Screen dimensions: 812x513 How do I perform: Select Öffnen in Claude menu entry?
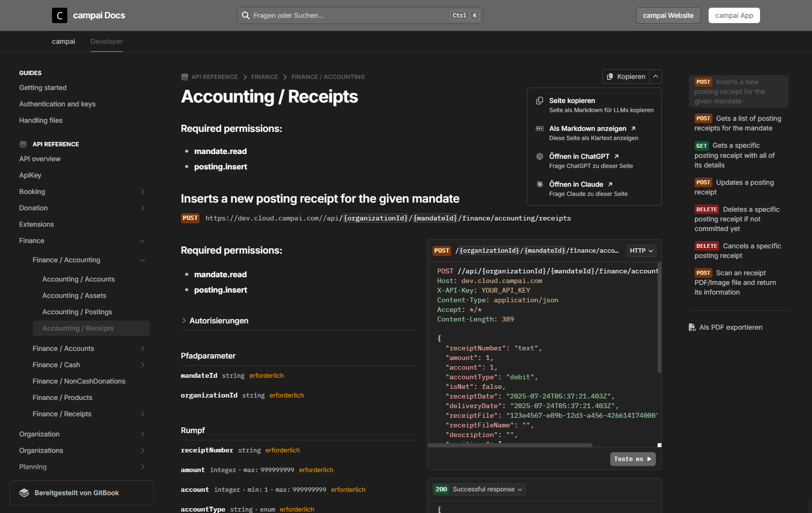[x=594, y=189]
